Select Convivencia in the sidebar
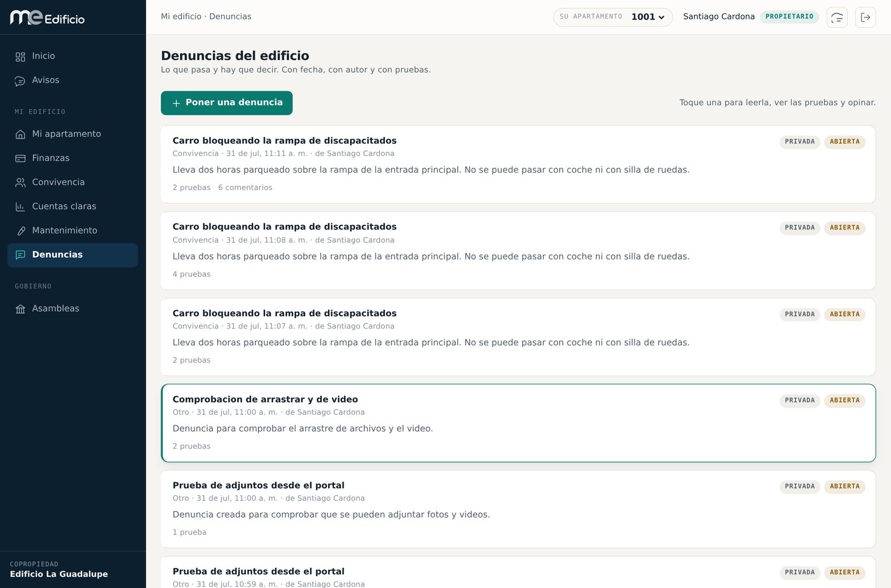This screenshot has height=588, width=891. pos(73,182)
